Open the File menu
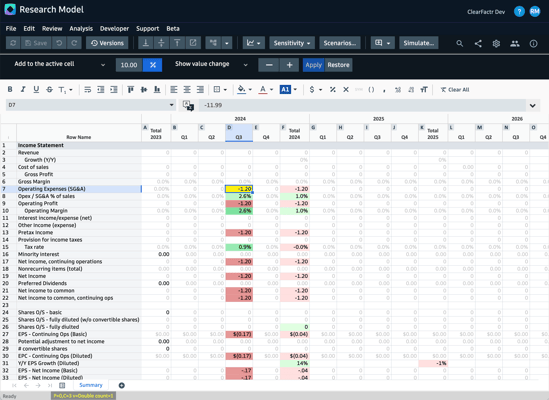549x400 pixels. [11, 29]
